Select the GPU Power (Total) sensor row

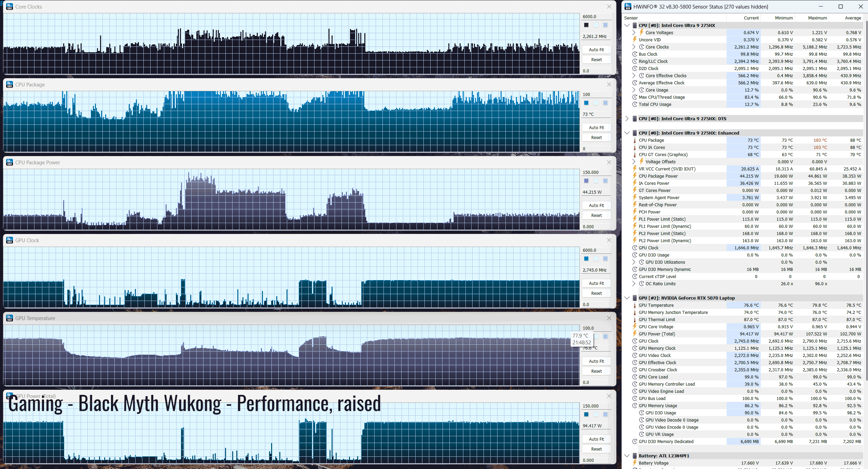point(657,334)
